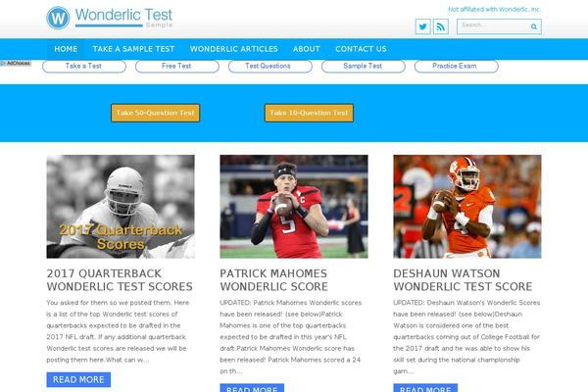Click READ MORE under Deshaun Watson article
Screen dimensions: 588x392
pyautogui.click(x=425, y=388)
